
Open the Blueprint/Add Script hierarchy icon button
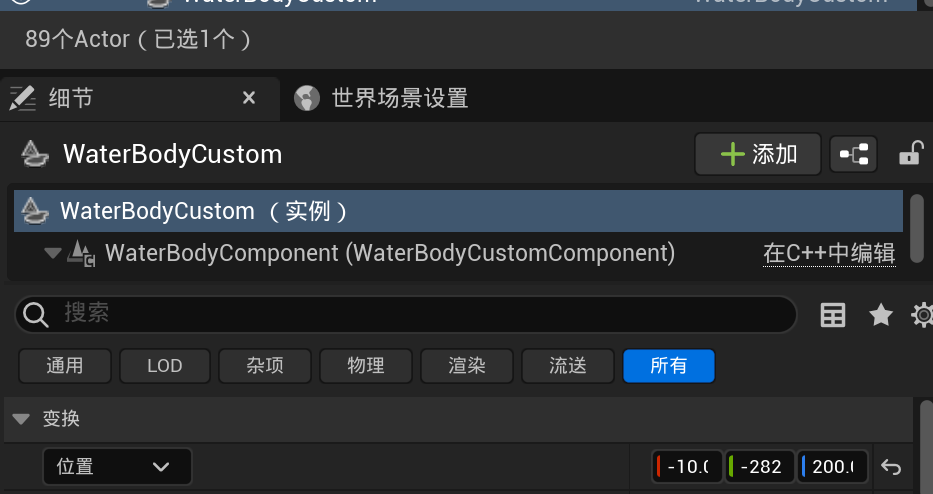pos(853,154)
